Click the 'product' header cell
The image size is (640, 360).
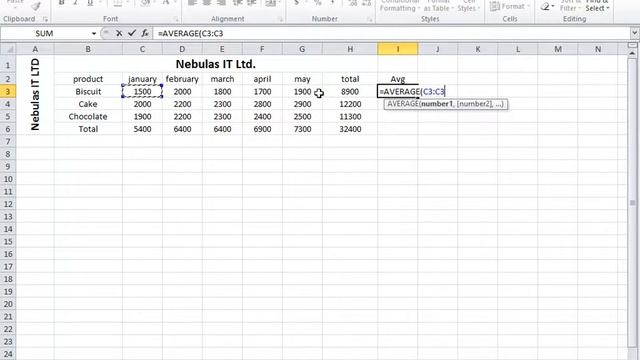88,79
